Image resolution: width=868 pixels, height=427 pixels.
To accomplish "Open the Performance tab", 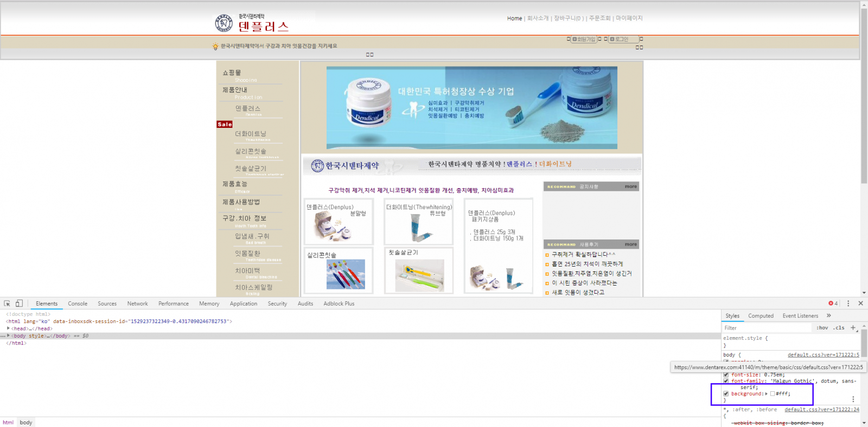I will pyautogui.click(x=174, y=303).
